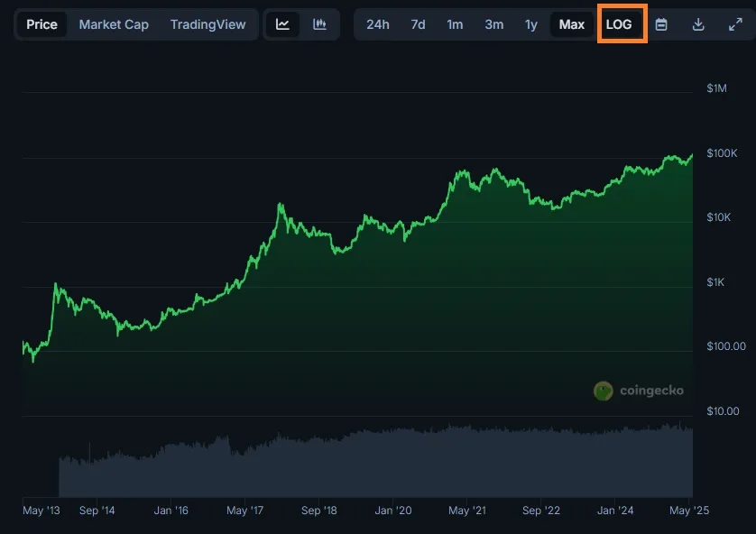This screenshot has height=534, width=756.
Task: Click the $100.00 axis label
Action: point(726,346)
